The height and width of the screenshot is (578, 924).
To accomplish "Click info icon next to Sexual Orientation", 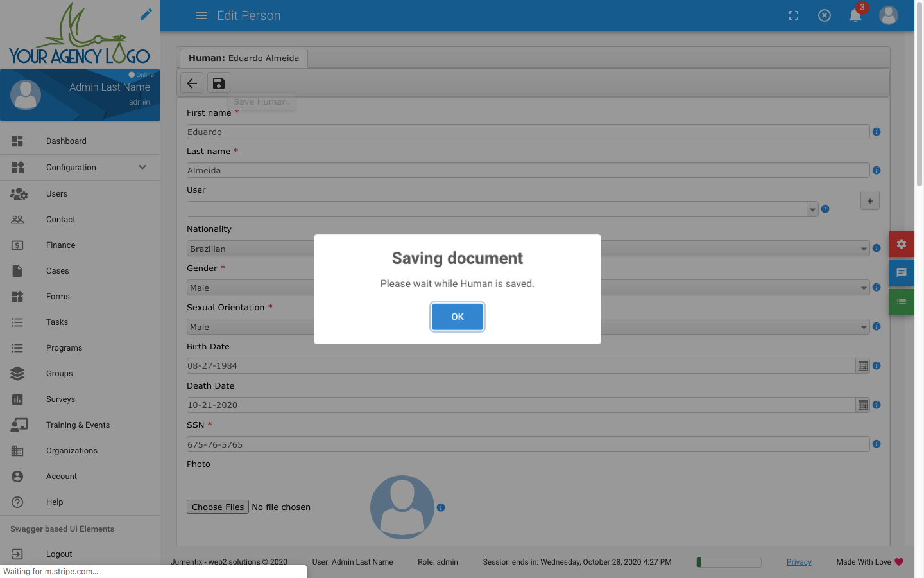I will 877,326.
